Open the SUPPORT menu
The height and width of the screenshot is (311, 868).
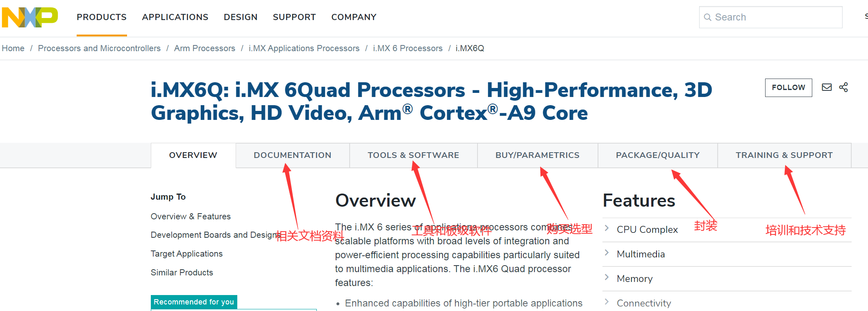(294, 17)
